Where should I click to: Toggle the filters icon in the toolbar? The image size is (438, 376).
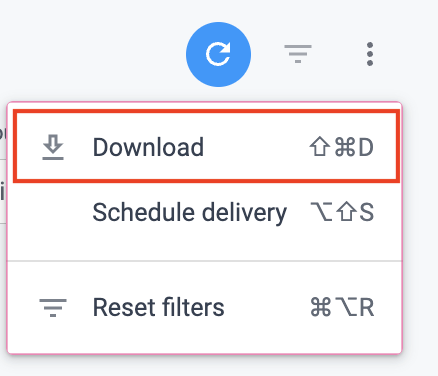[298, 54]
